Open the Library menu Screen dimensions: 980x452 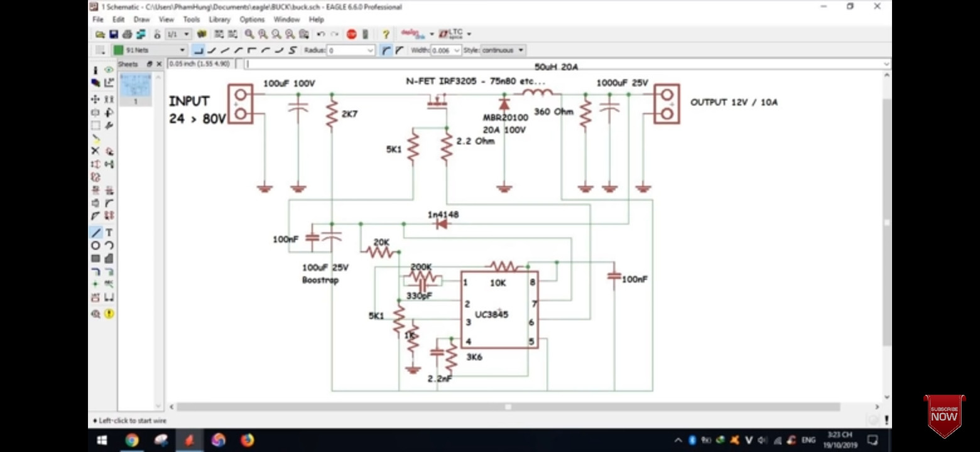(219, 19)
